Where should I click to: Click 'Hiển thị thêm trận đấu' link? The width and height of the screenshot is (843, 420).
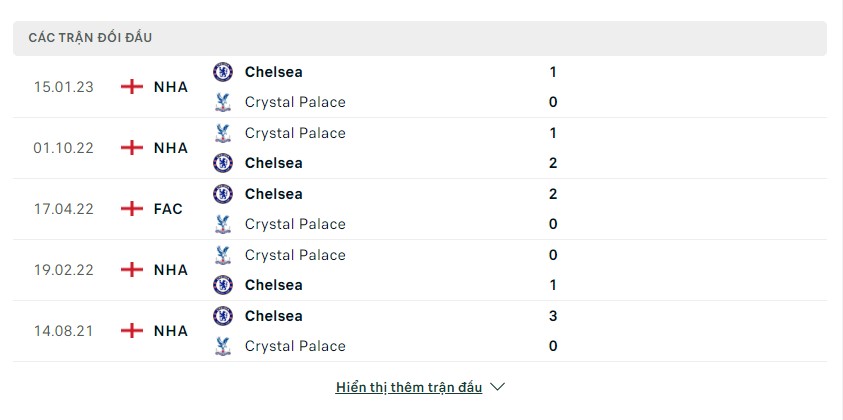(409, 387)
